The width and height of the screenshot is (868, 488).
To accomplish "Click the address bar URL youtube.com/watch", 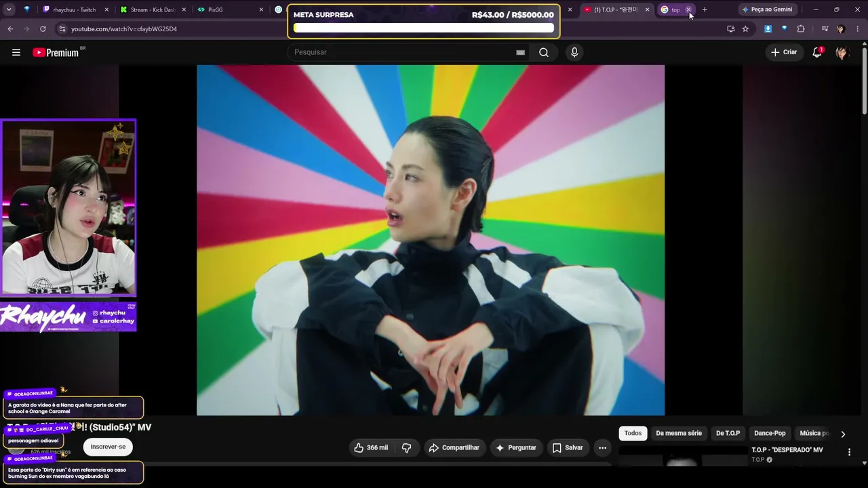I will coord(124,29).
